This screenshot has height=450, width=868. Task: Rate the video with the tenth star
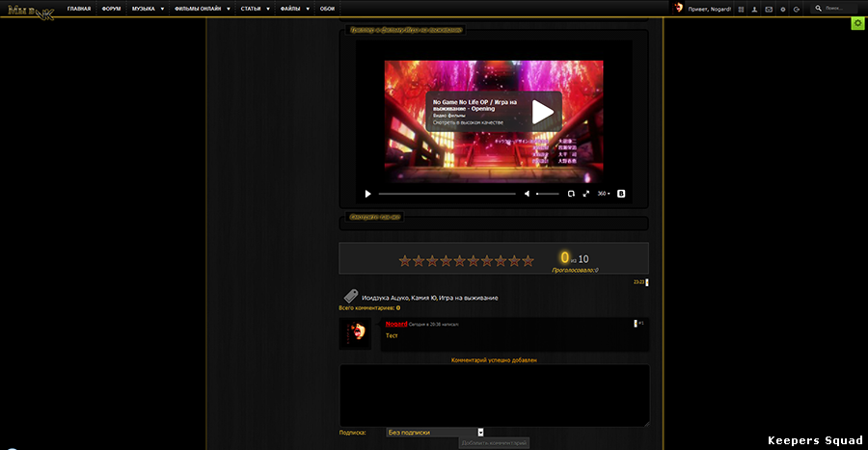tap(528, 260)
